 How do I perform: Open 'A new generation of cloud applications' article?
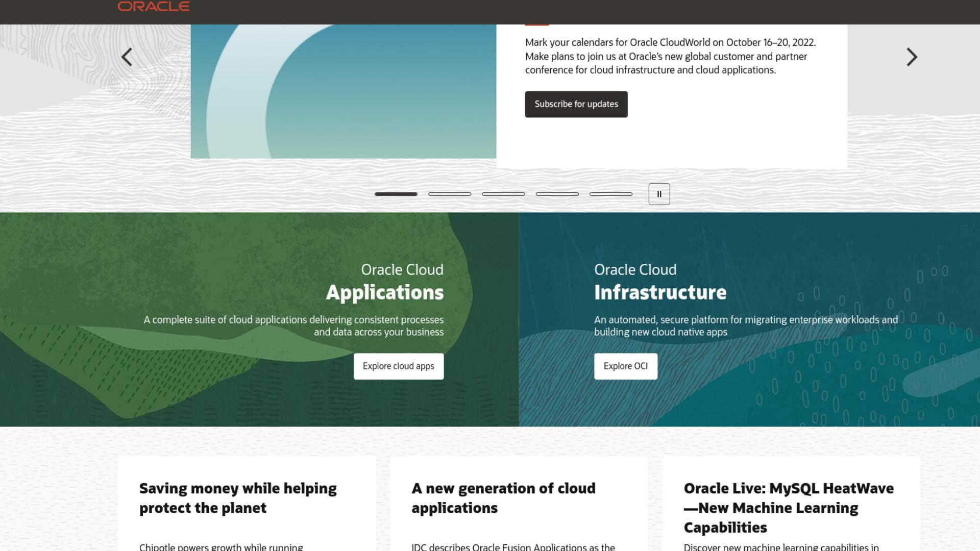click(x=503, y=498)
